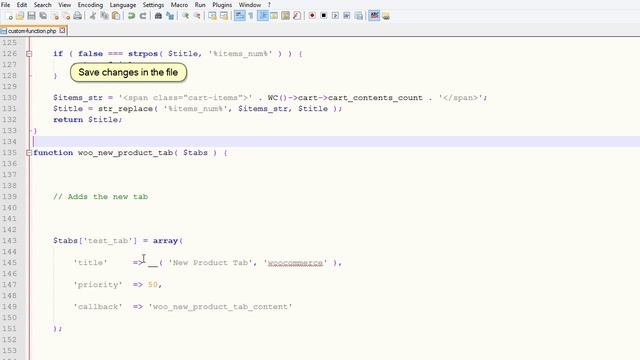
Task: Click the Close document toolbar icon
Action: pos(55,16)
